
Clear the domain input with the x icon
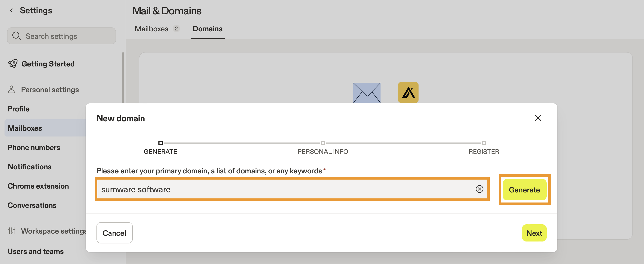click(479, 189)
